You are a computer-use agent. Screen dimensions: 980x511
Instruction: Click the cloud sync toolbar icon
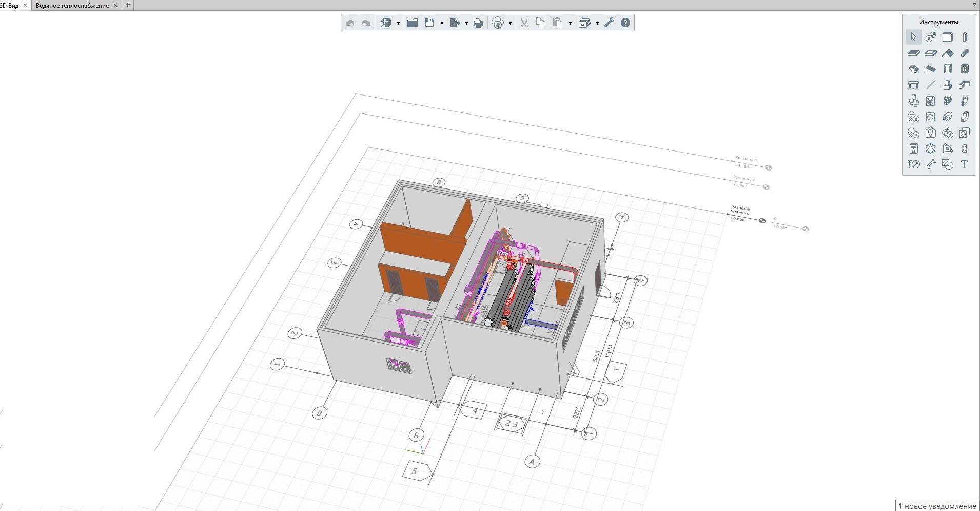pos(497,23)
